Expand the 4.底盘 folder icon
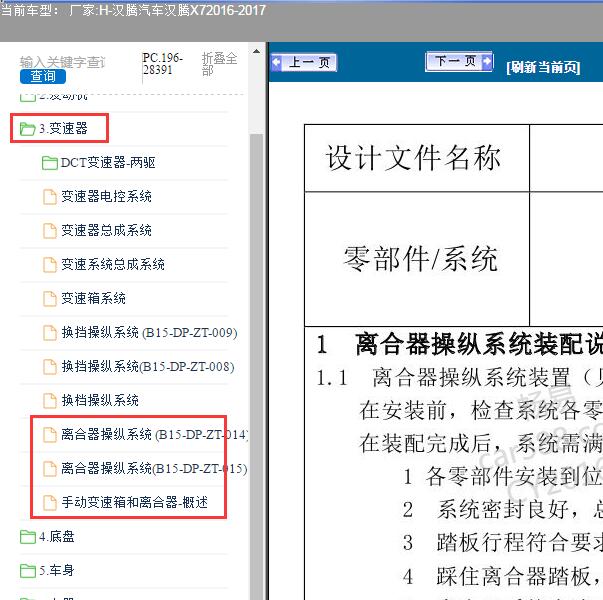 28,537
